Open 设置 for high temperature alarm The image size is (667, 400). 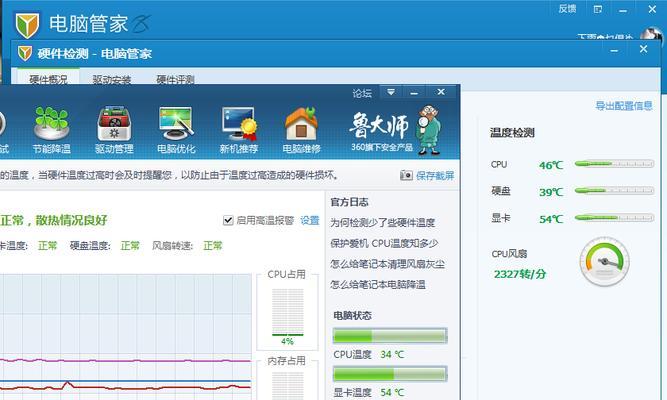[x=310, y=220]
